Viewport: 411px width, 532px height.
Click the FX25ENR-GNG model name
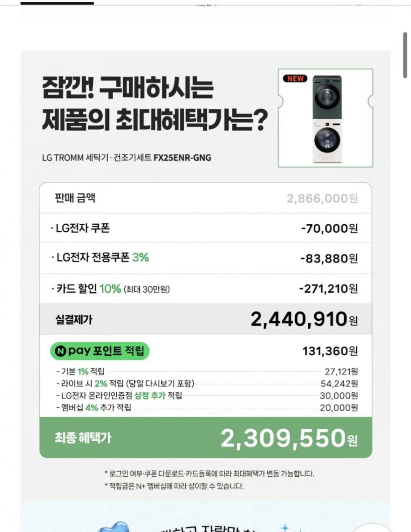tap(182, 158)
